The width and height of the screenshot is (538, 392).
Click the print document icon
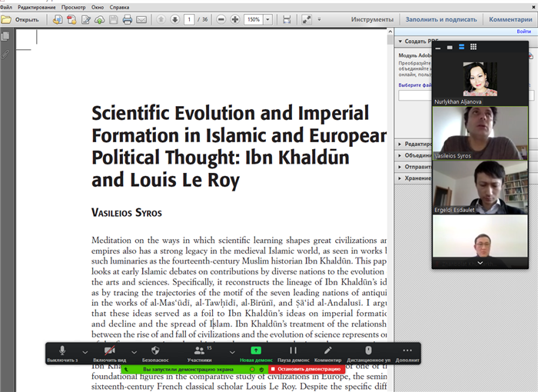(x=128, y=19)
